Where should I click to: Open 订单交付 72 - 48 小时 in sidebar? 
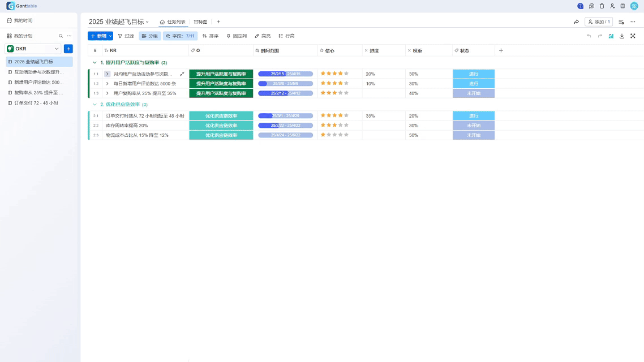[x=36, y=103]
